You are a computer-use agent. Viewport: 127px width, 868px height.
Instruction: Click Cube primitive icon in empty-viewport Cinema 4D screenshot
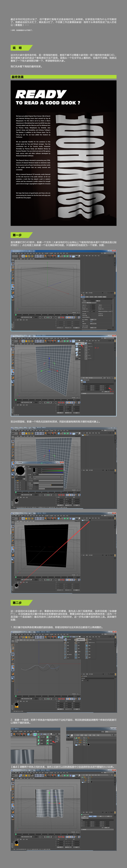click(59, 256)
